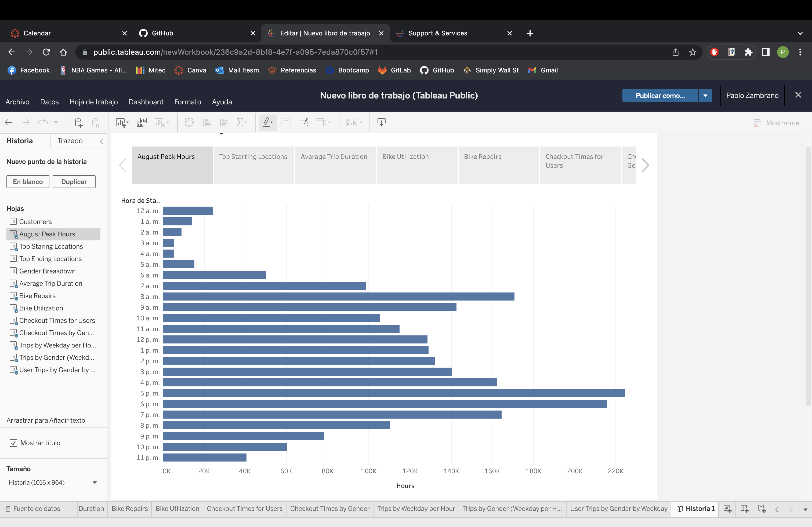The height and width of the screenshot is (527, 812).
Task: Open the Hoja de trabajo menu
Action: click(x=93, y=102)
